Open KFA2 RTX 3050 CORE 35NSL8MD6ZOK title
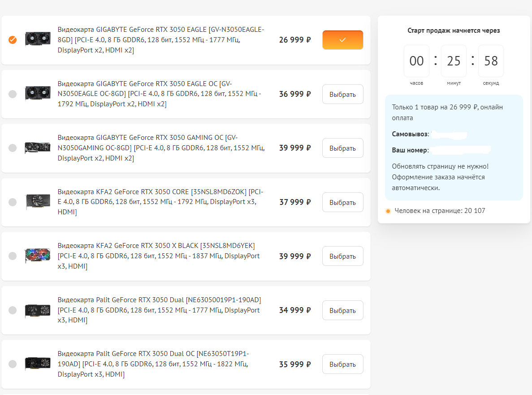 [160, 202]
